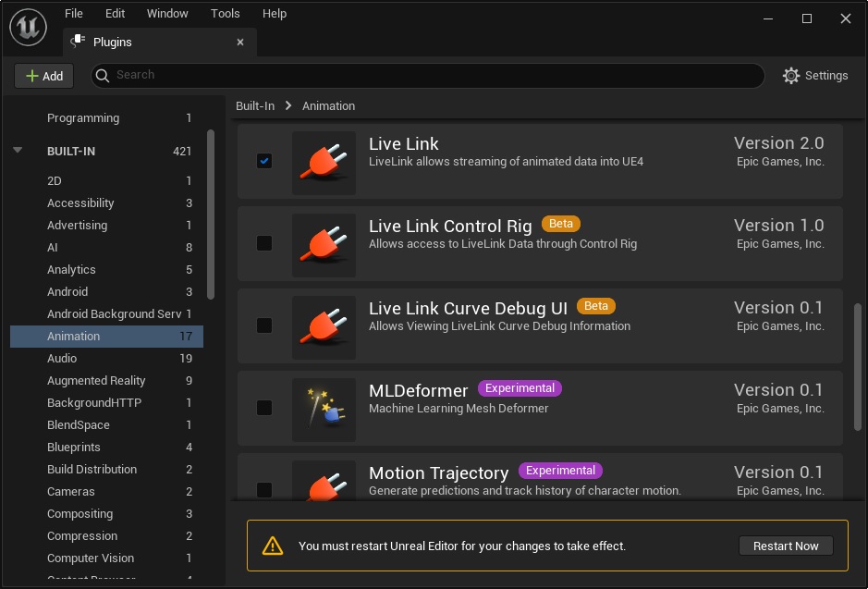Enable the MLDeformer plugin checkbox

[x=264, y=408]
